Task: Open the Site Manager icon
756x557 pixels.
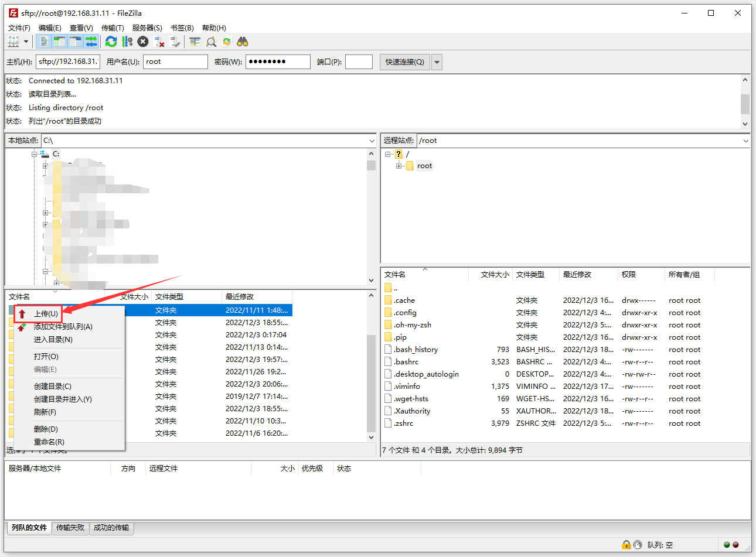Action: click(x=13, y=42)
